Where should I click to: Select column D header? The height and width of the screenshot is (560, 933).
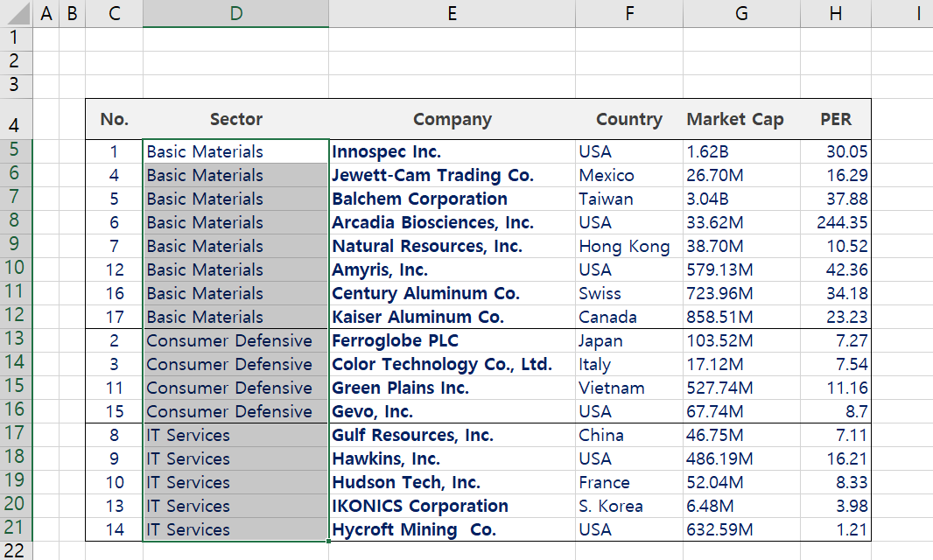coord(235,13)
